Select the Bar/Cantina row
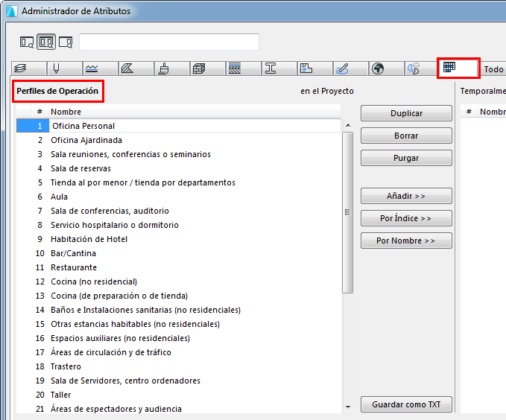Screen dimensions: 506x420 click(x=179, y=253)
